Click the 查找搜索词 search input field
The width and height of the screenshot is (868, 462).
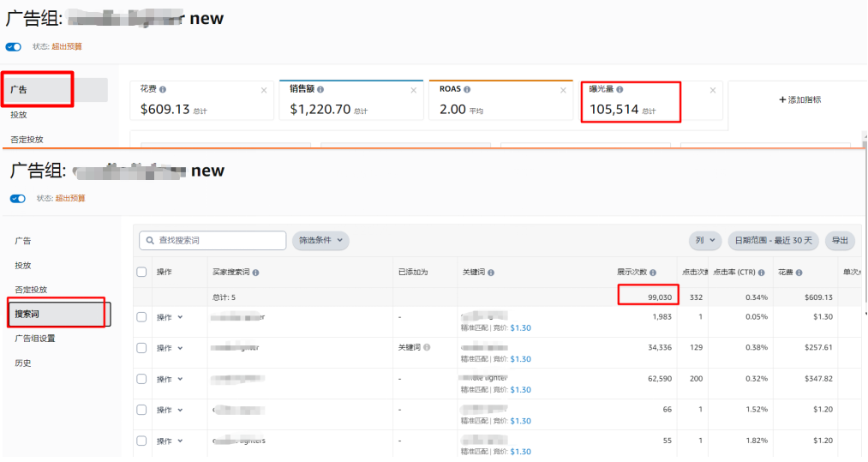pos(219,241)
